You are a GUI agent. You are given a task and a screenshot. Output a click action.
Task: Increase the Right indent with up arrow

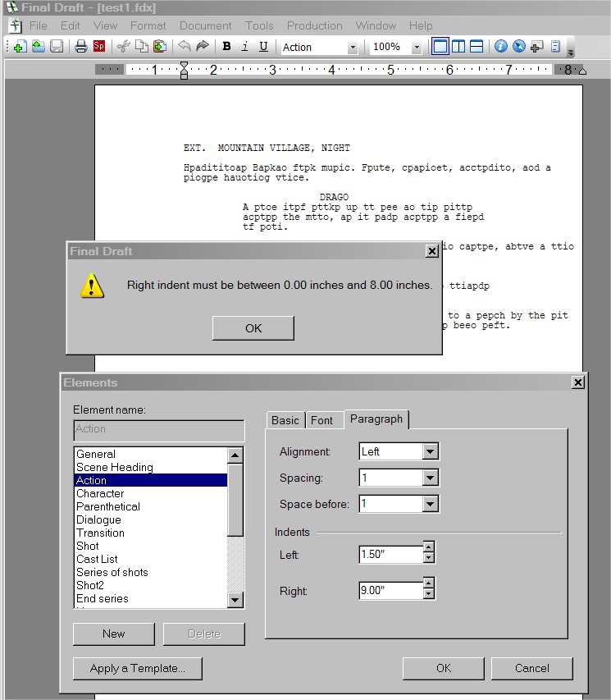pos(428,583)
